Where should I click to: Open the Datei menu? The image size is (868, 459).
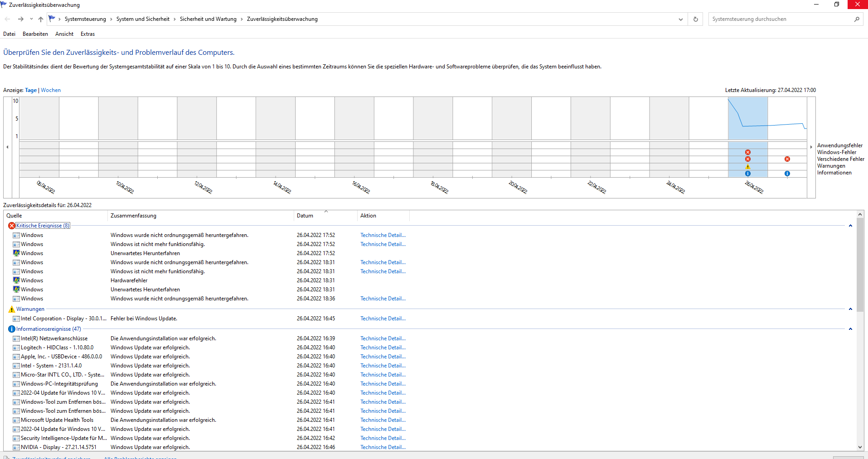[9, 34]
